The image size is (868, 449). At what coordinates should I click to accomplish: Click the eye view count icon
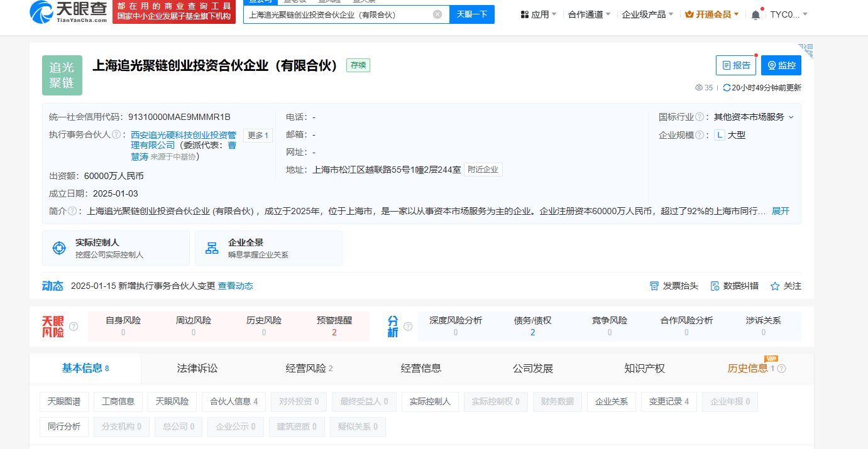pyautogui.click(x=699, y=88)
